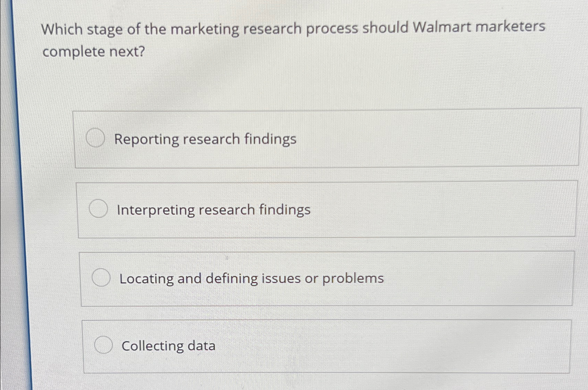Select the Interpreting research findings radio button
The width and height of the screenshot is (588, 390).
coord(99,209)
